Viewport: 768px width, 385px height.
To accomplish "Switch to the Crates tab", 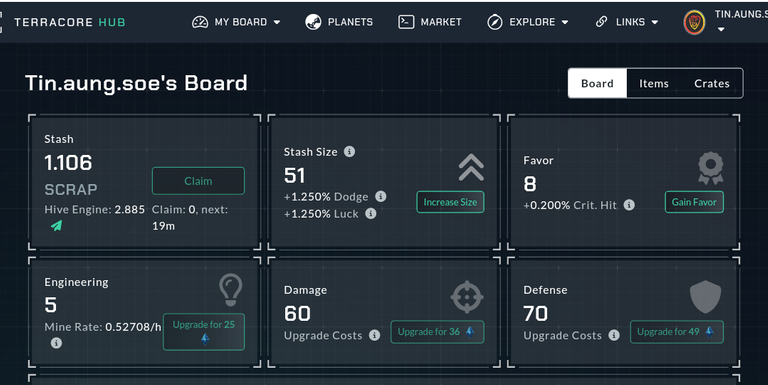I will pyautogui.click(x=712, y=83).
